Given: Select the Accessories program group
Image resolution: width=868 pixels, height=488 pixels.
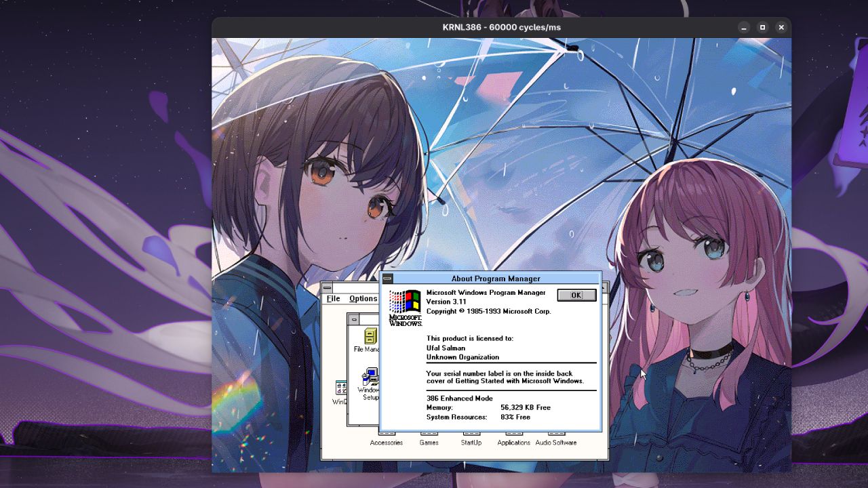Looking at the screenshot, I should click(x=387, y=439).
